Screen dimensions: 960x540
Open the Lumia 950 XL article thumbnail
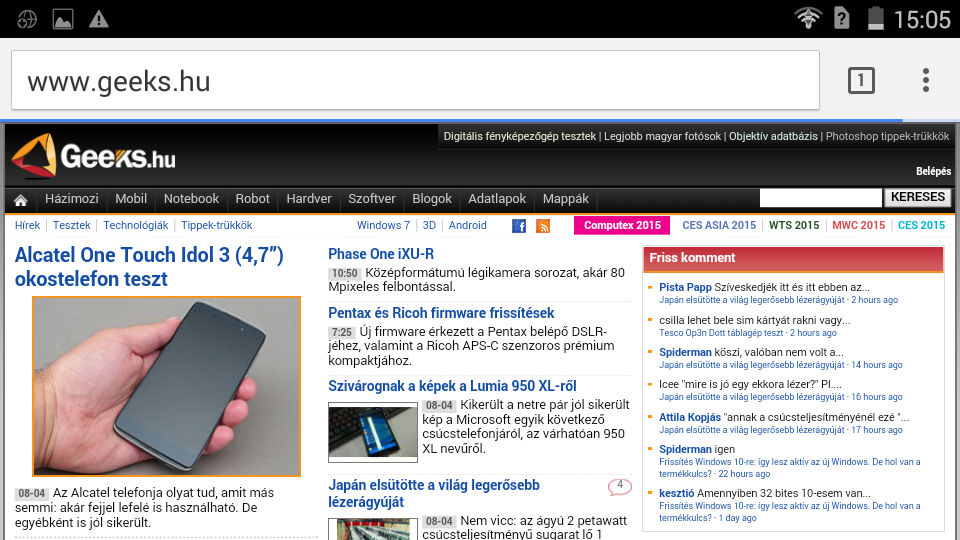[x=372, y=432]
